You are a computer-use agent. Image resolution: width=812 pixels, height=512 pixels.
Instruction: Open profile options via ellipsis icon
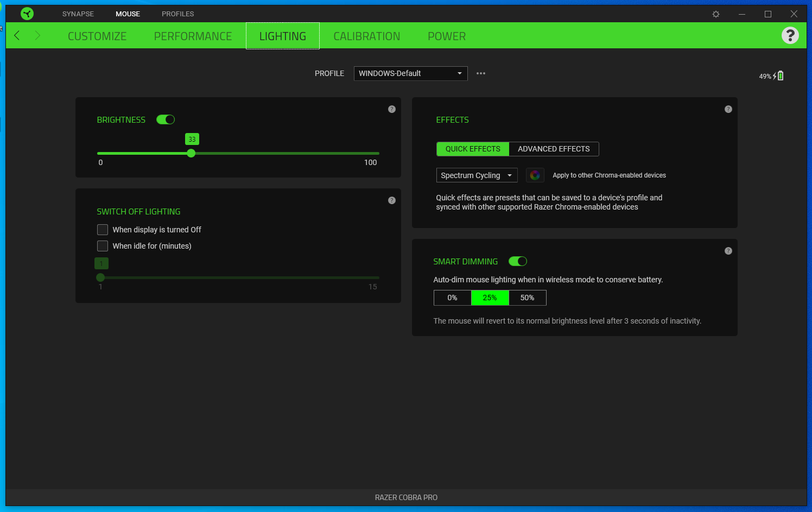[481, 73]
